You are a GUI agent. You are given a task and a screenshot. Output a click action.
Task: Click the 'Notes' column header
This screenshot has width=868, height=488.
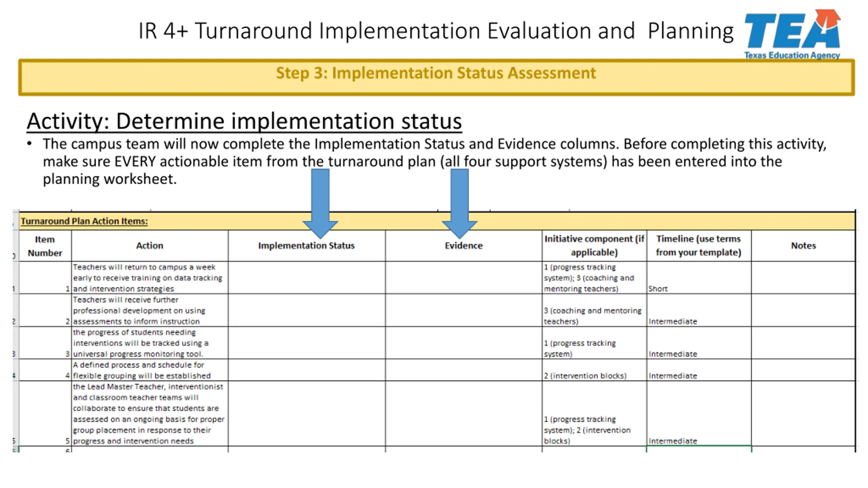point(803,246)
